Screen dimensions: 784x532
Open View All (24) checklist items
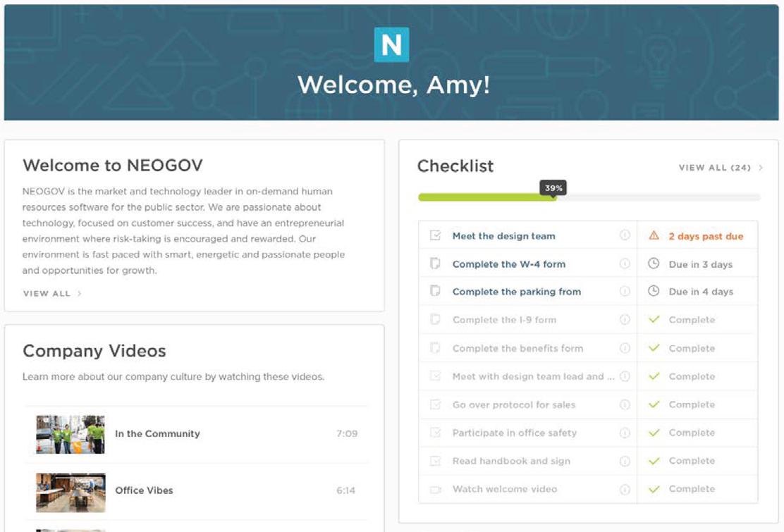[714, 168]
